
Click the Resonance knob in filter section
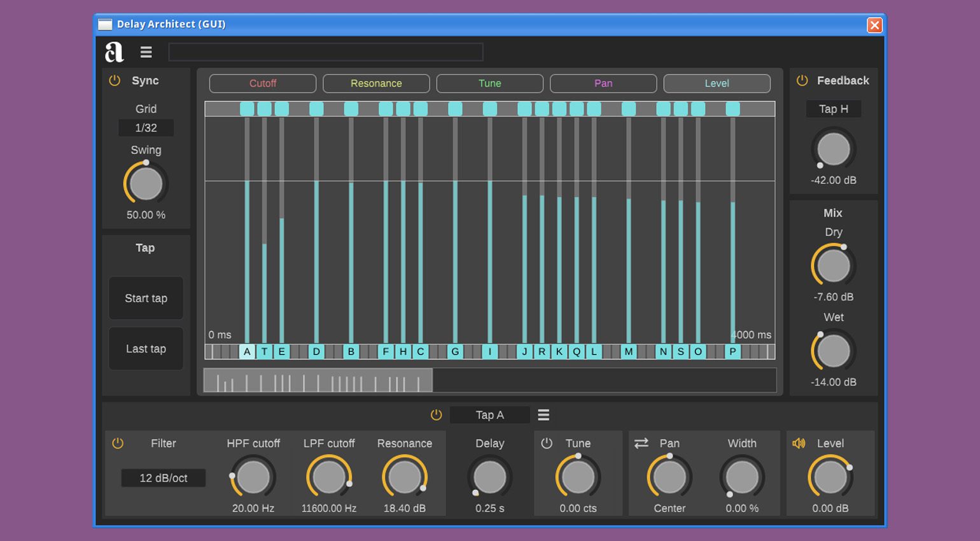coord(405,477)
